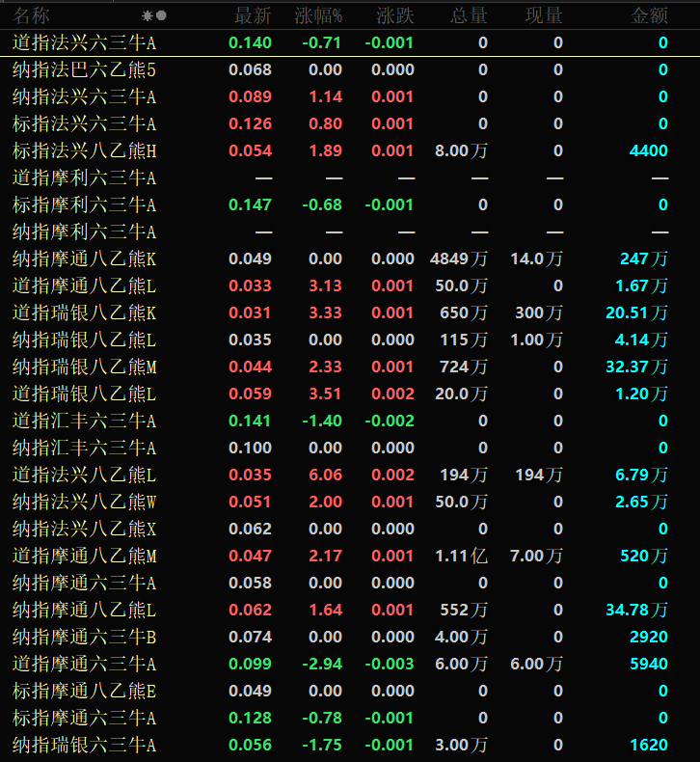Click amount 1.67万 of 道指摩通八乙熊L

(642, 286)
